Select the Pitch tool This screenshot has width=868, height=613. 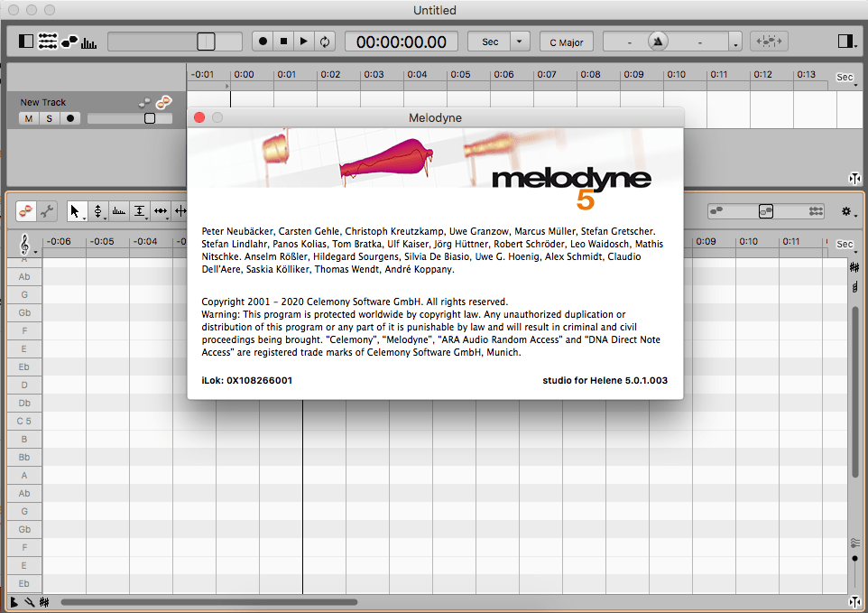[97, 211]
